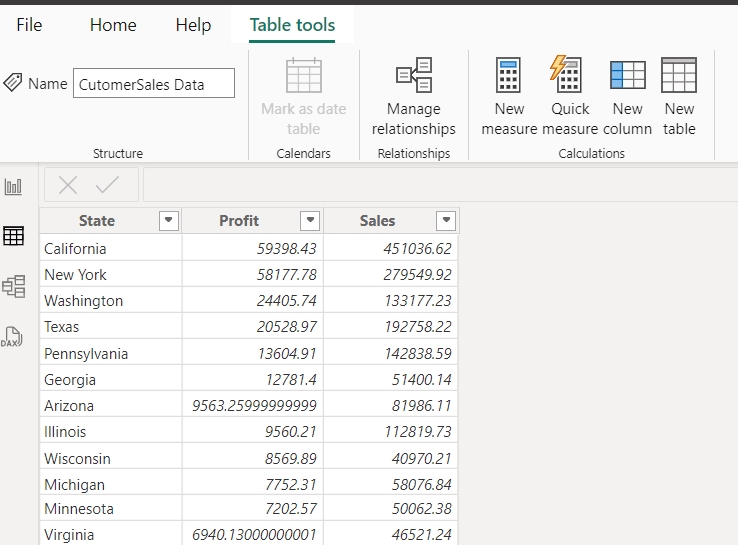Commit the formula with the checkmark
This screenshot has width=738, height=545.
108,184
